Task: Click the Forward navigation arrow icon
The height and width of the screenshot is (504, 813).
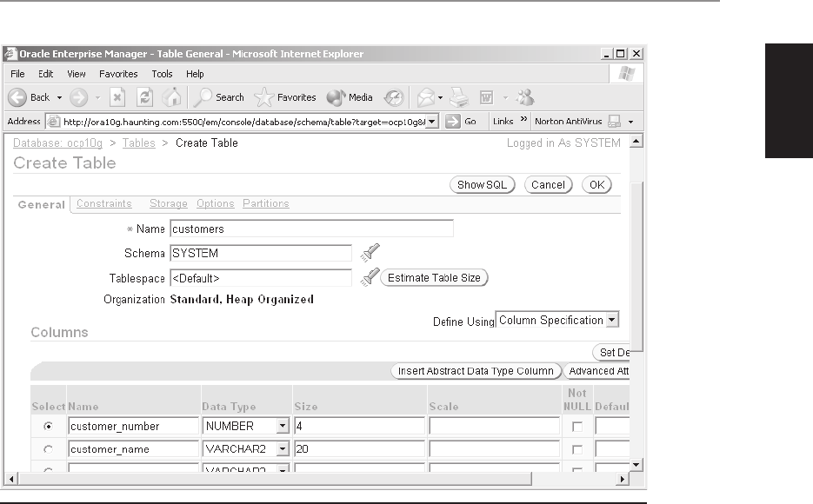Action: pos(79,97)
